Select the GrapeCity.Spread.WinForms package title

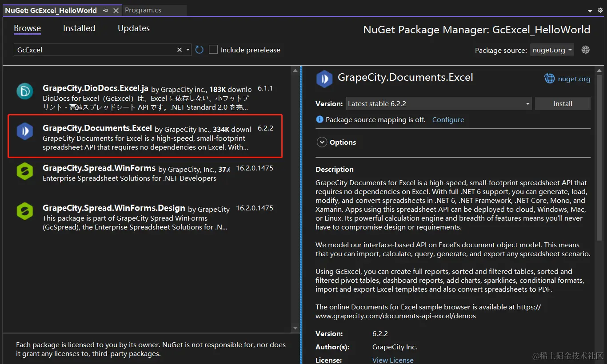click(x=99, y=168)
